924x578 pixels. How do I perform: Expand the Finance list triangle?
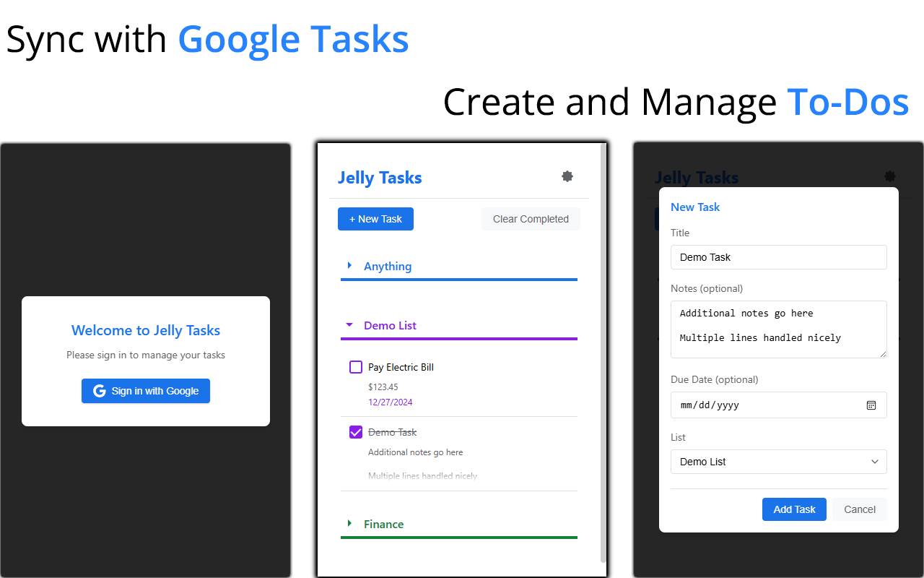pos(350,523)
